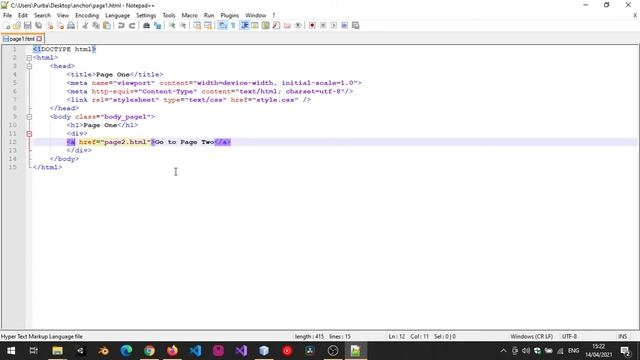Image resolution: width=640 pixels, height=360 pixels.
Task: Start macro recording with red Record icon
Action: click(x=312, y=25)
